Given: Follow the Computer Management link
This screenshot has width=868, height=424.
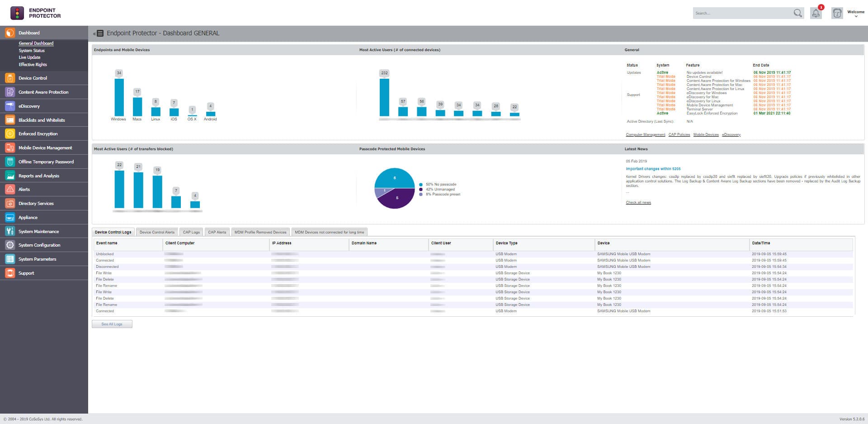Looking at the screenshot, I should [646, 134].
